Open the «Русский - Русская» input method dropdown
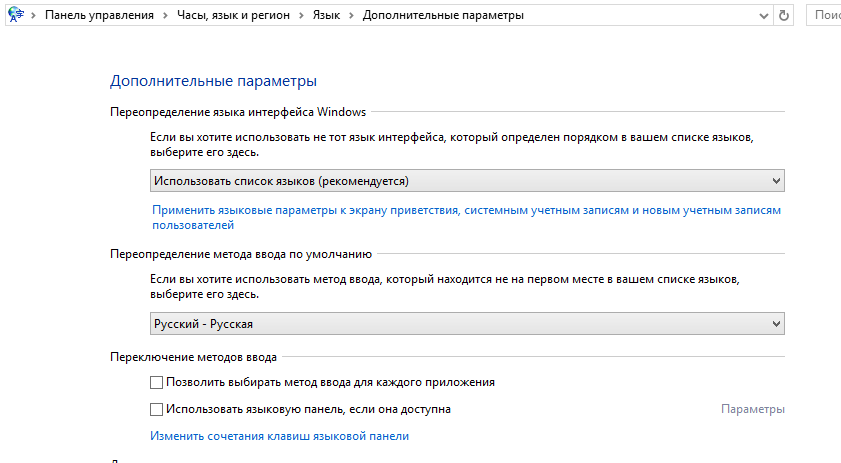 click(x=467, y=324)
